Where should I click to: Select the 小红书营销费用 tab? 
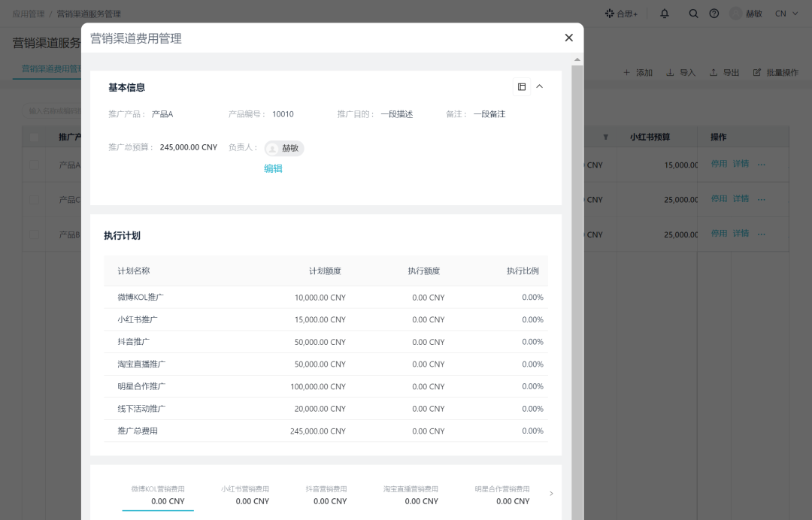245,495
